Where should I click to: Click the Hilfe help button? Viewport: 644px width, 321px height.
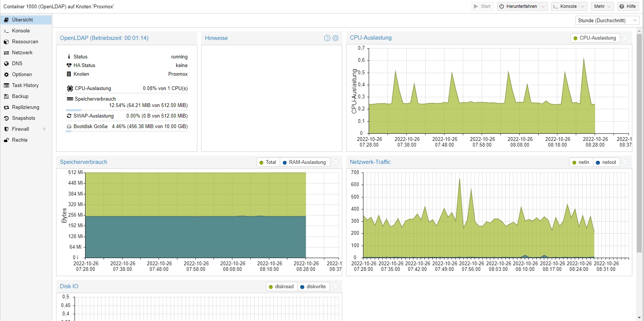point(628,6)
